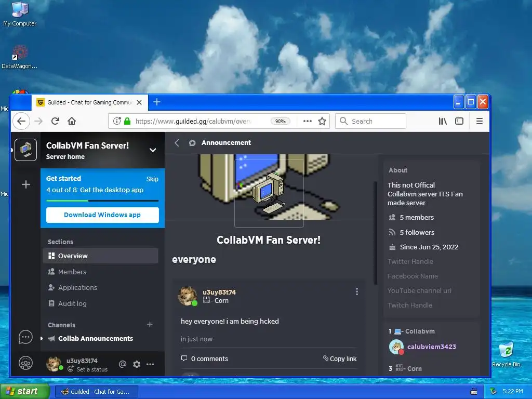Open user settings gear icon
532x399 pixels.
(137, 364)
